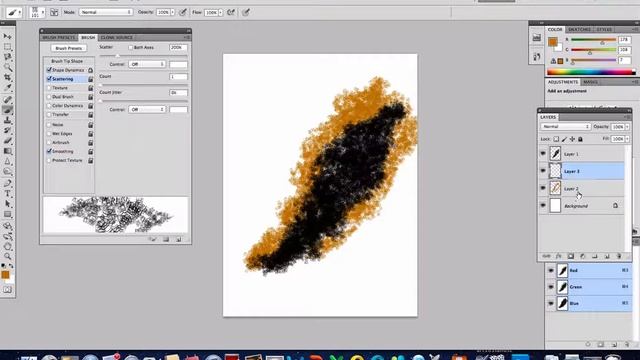Enable Dual Brush checkbox
This screenshot has width=640, height=360.
pos(49,97)
